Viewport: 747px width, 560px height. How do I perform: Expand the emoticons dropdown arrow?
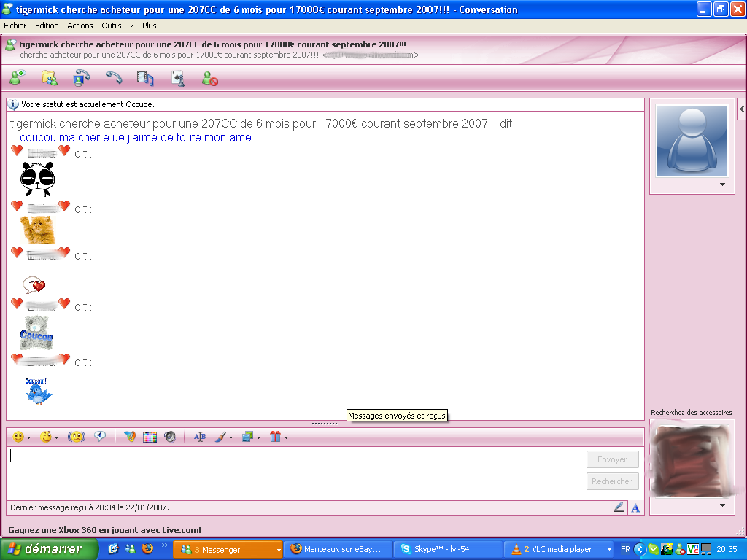(x=29, y=438)
